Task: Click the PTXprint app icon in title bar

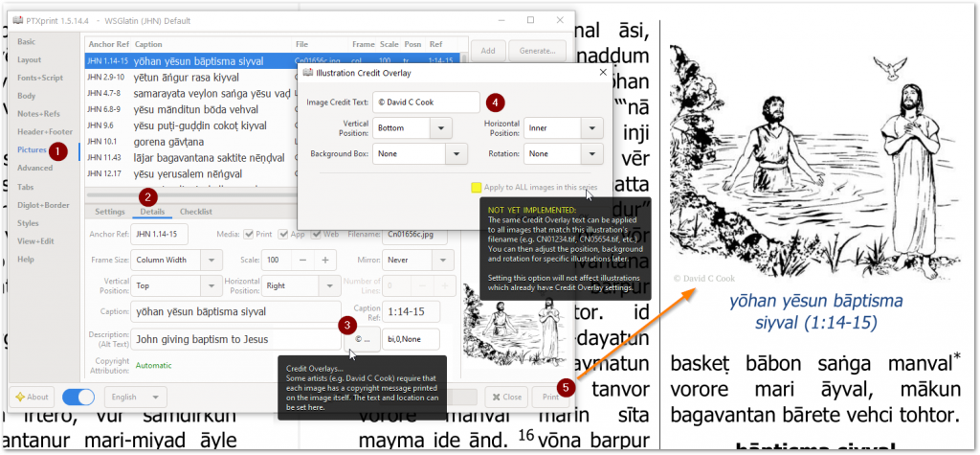Action: (17, 21)
